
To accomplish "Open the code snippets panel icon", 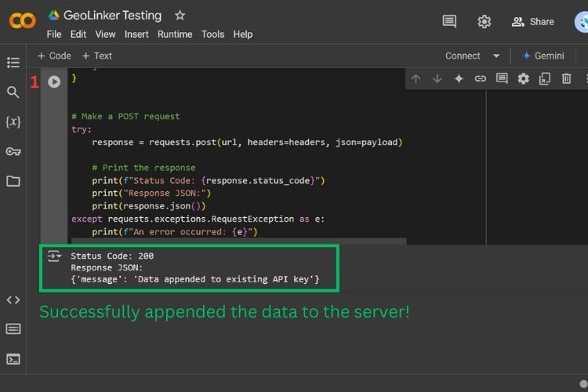I will coord(13,299).
